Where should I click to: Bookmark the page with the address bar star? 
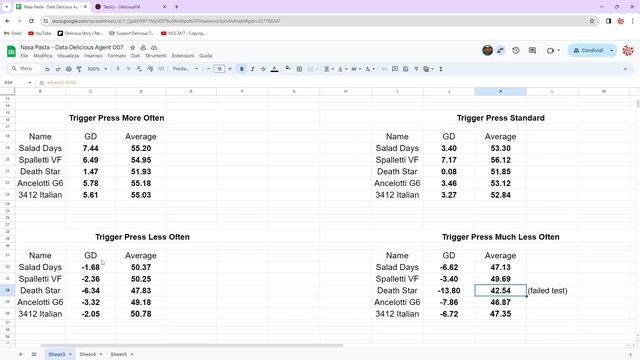pyautogui.click(x=592, y=21)
